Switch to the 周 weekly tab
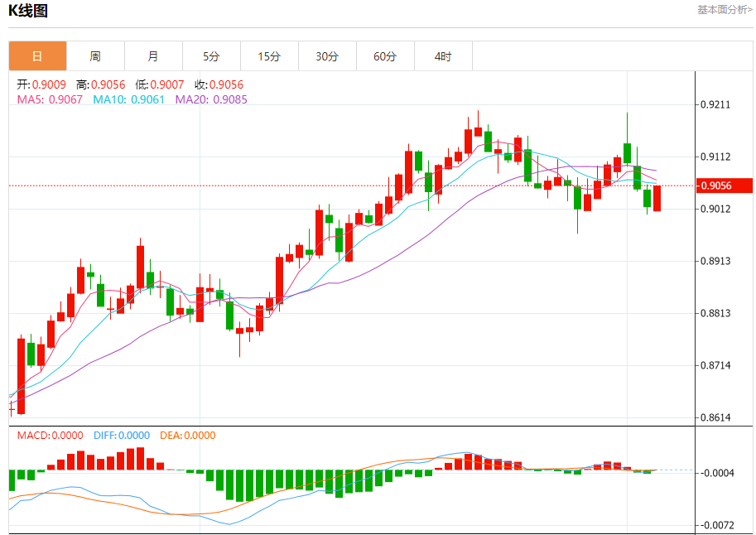Viewport: 756px width, 535px height. [95, 56]
